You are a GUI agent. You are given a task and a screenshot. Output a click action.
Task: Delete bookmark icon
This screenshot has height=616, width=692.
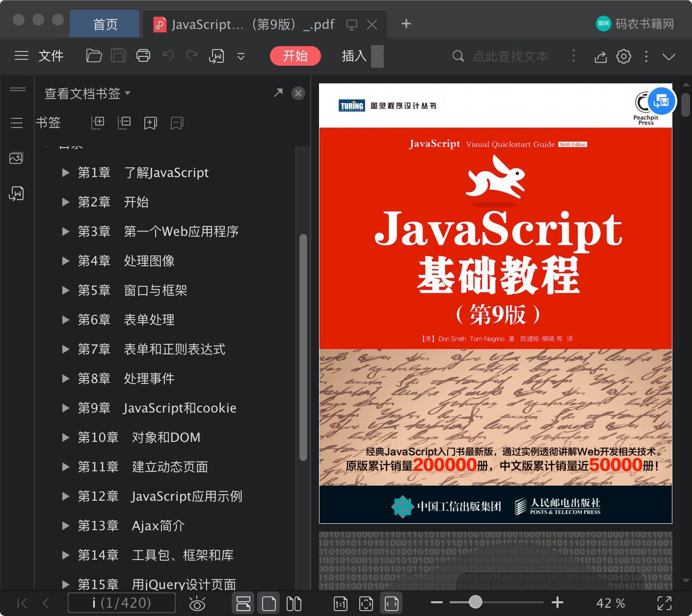177,123
